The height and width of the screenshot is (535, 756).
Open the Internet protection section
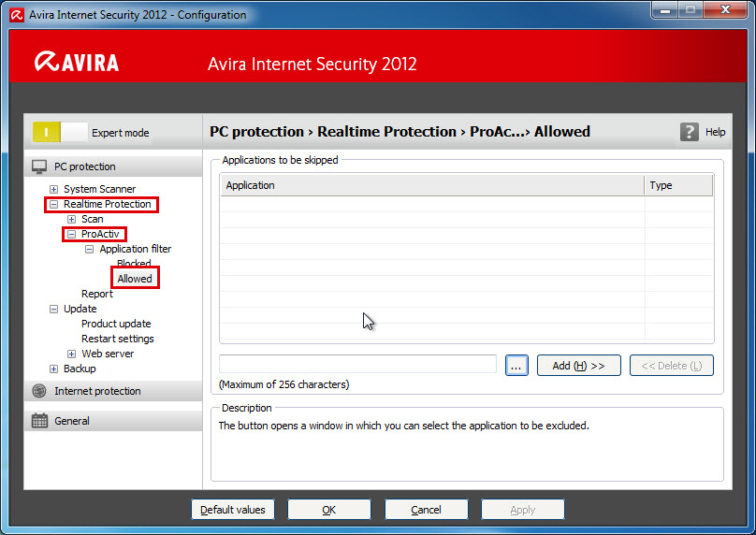click(x=113, y=391)
